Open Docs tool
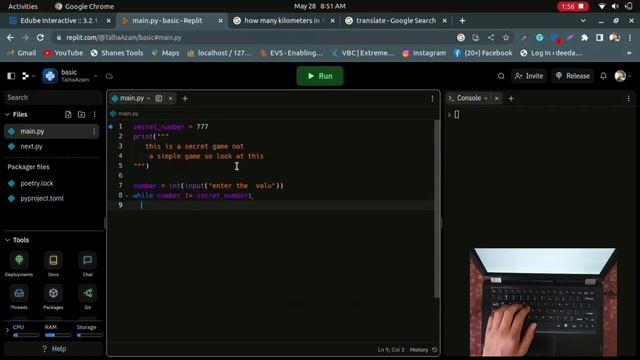 (53, 264)
